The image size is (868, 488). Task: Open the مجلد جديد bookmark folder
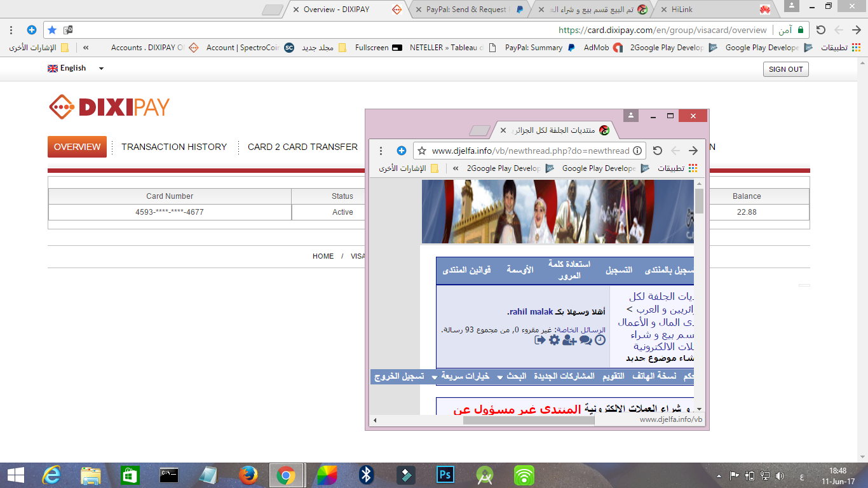[324, 48]
